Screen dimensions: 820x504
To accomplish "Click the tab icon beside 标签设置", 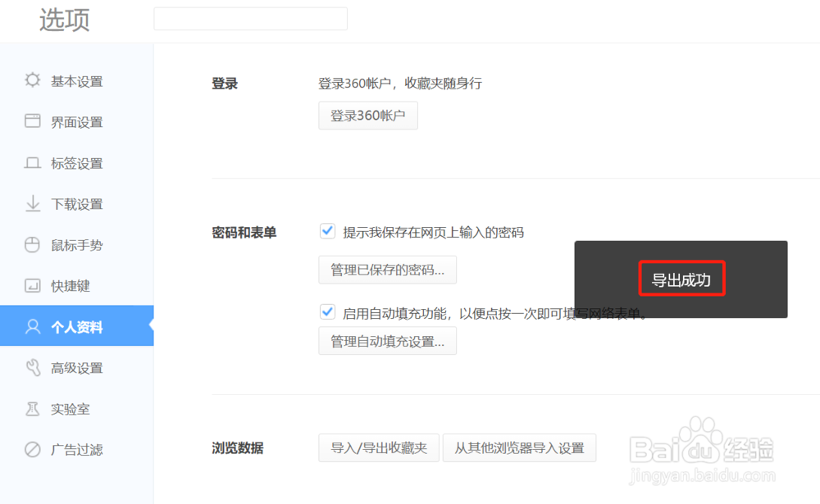I will (33, 162).
